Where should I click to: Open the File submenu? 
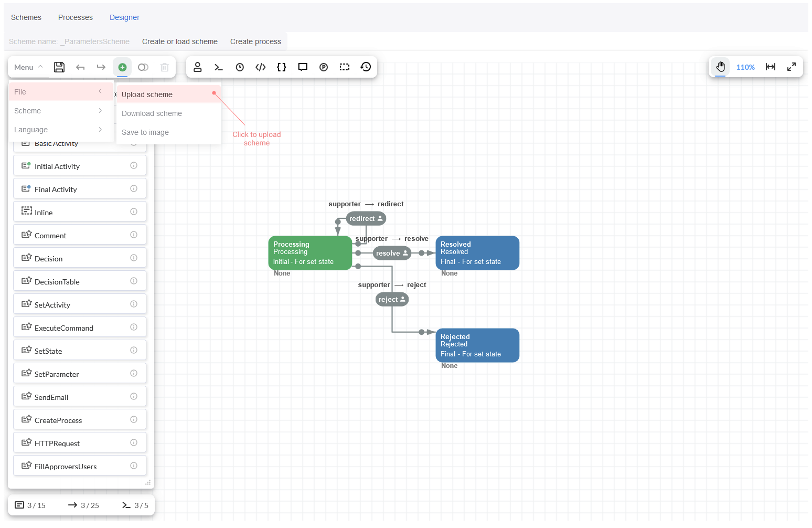pyautogui.click(x=61, y=92)
